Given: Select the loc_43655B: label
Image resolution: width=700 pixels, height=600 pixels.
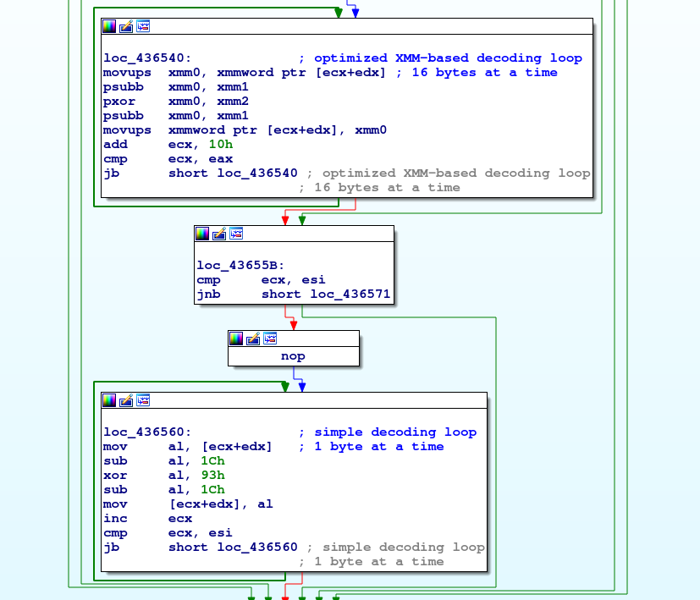Looking at the screenshot, I should tap(240, 266).
